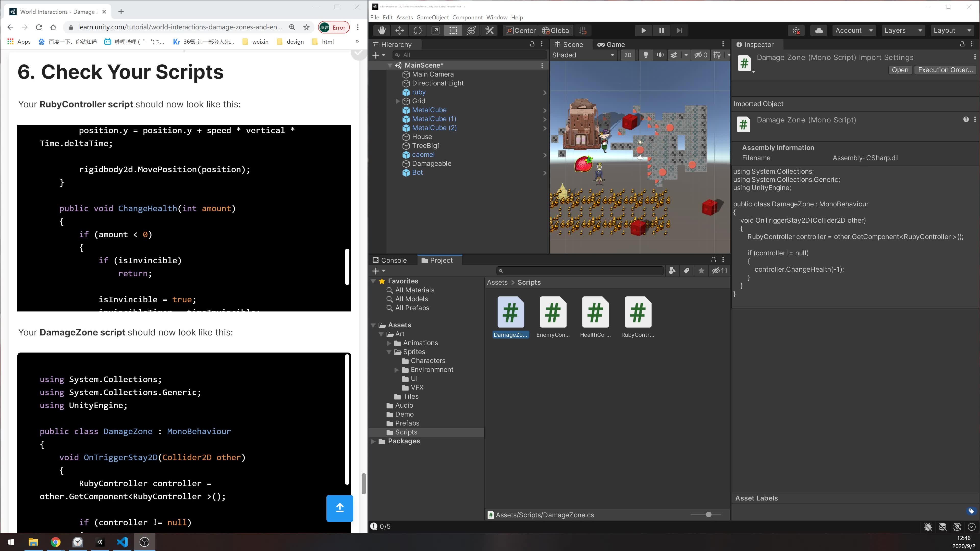Click the favorites star in Project toolbar
The width and height of the screenshot is (980, 551).
coord(701,271)
